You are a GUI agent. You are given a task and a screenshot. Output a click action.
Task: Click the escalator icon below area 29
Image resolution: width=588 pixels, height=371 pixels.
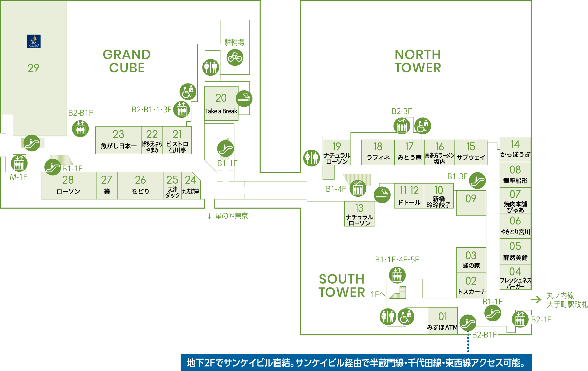[x=32, y=143]
